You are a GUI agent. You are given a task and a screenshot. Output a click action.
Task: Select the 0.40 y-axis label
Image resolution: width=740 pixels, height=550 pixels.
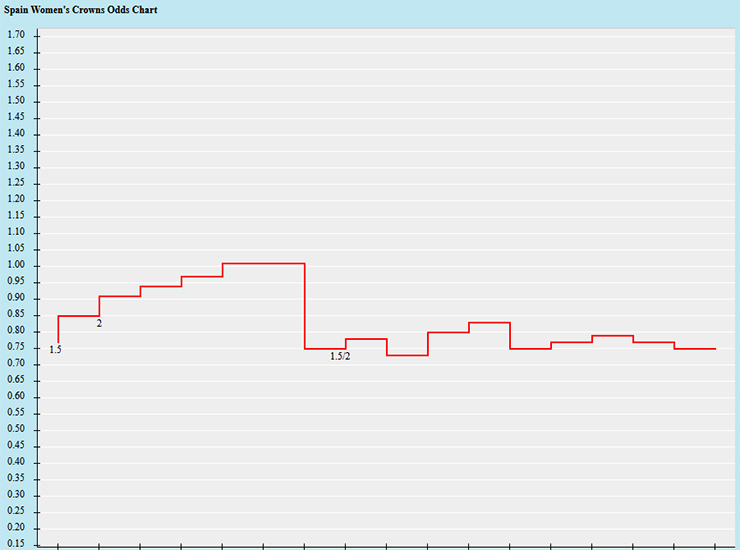coord(16,462)
